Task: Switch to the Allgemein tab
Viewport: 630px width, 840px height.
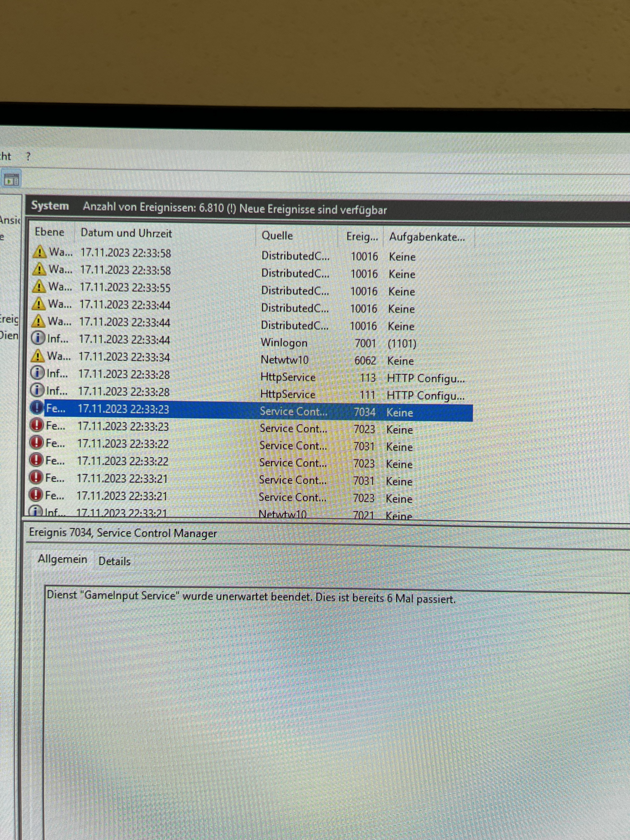Action: (x=62, y=559)
